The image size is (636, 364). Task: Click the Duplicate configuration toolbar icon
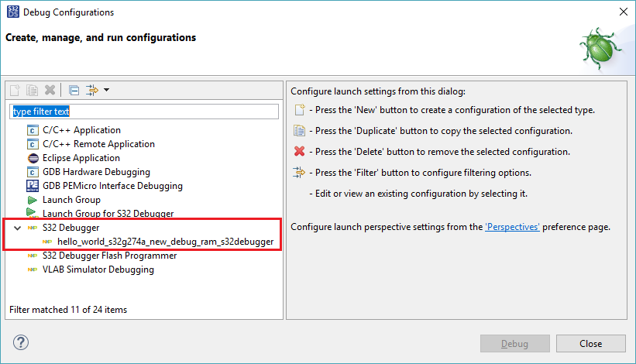tap(33, 90)
